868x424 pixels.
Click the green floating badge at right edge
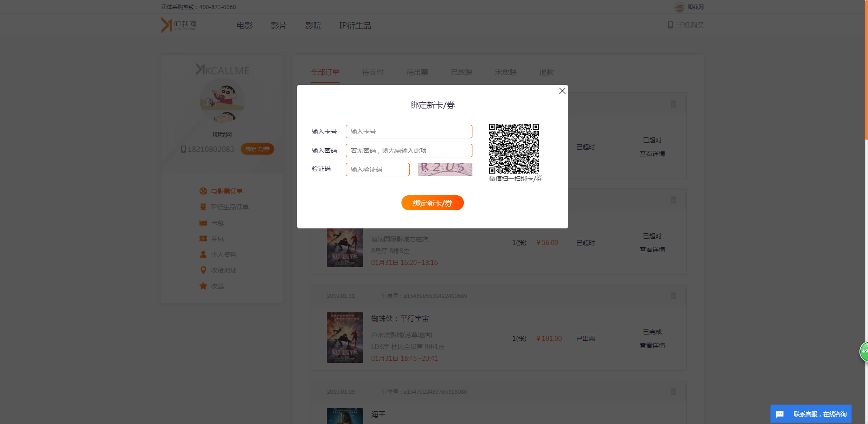864,351
